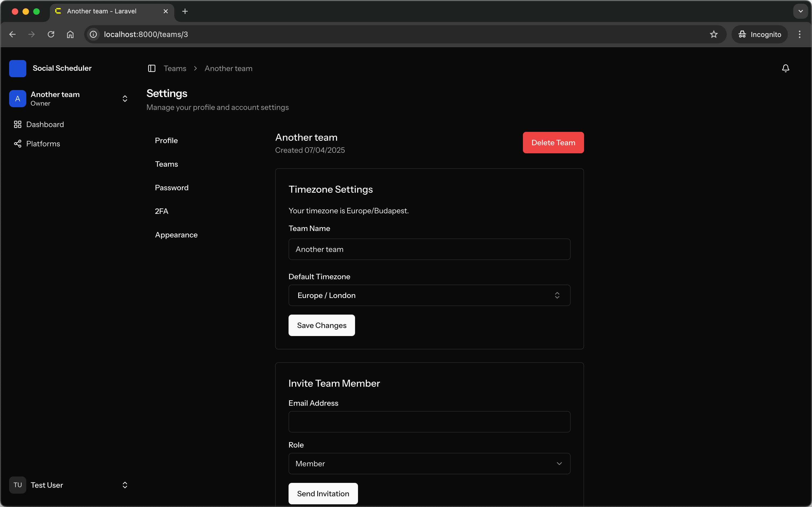Image resolution: width=812 pixels, height=507 pixels.
Task: Expand the Test User menu
Action: click(69, 485)
